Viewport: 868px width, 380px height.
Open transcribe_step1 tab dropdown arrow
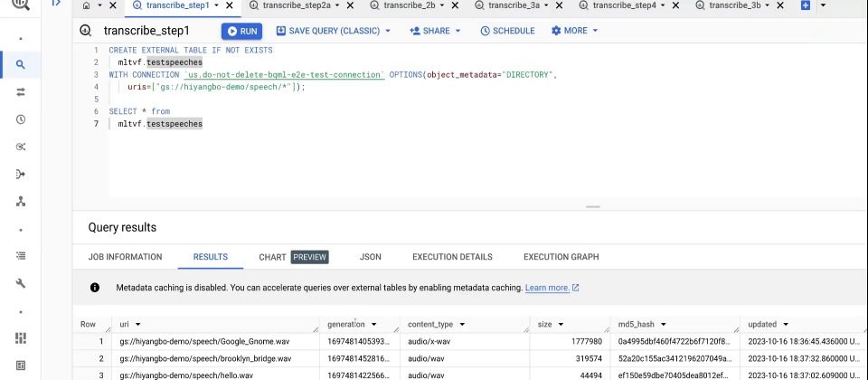click(x=216, y=5)
